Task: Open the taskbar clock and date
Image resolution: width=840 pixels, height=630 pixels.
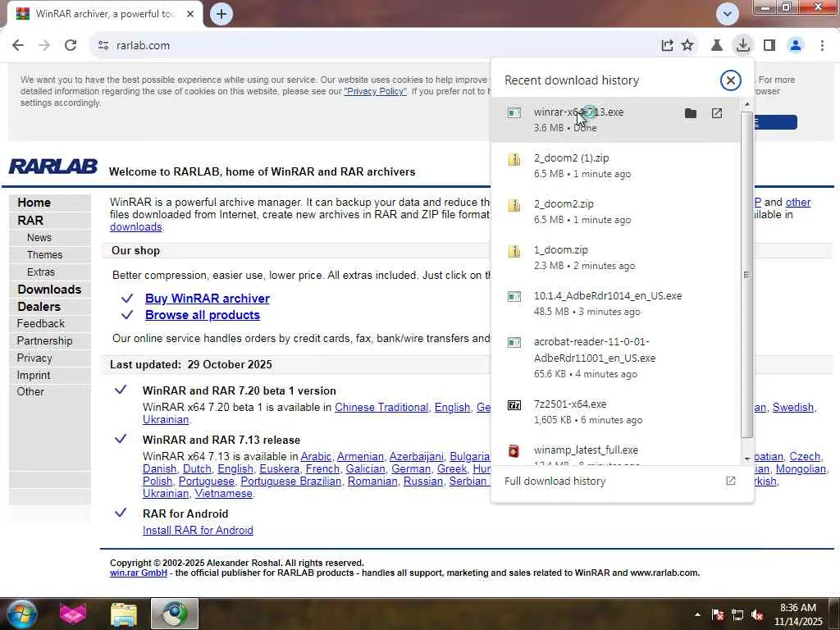Action: click(x=798, y=614)
